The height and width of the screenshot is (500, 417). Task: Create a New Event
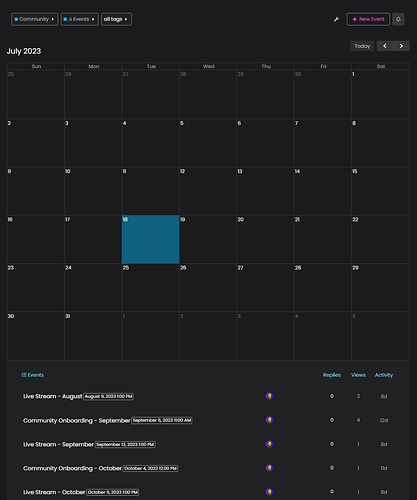coord(368,19)
